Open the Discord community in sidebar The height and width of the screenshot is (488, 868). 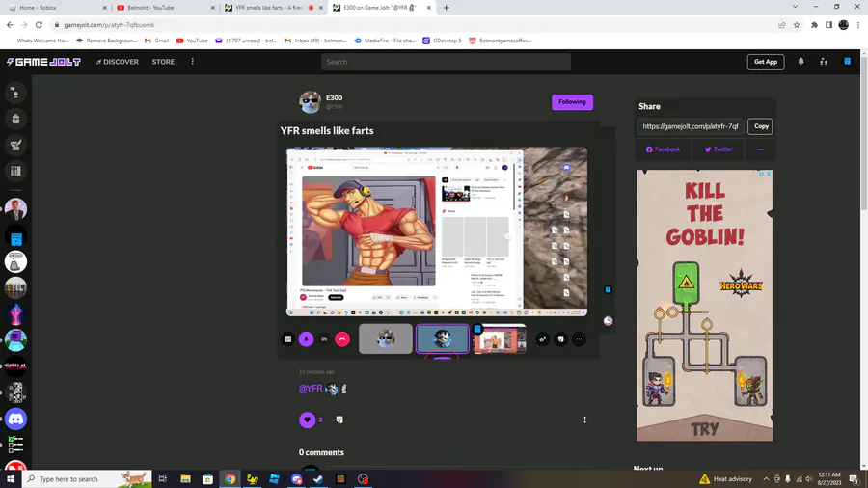coord(15,419)
